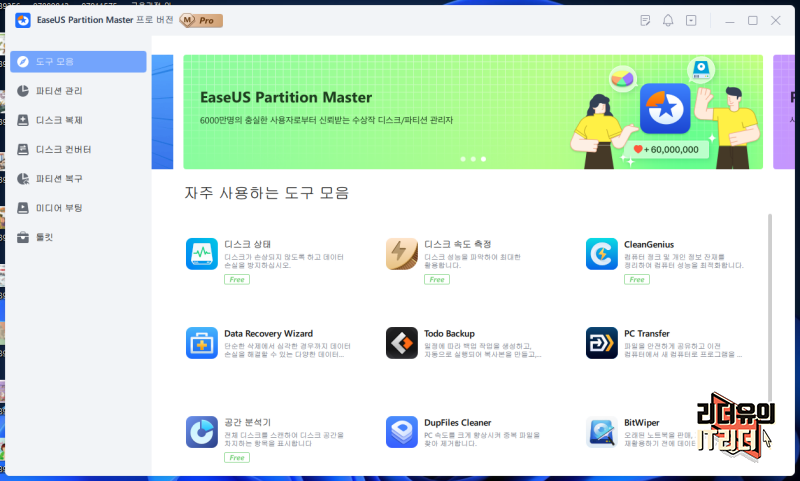Viewport: 800px width, 481px height.
Task: Open the feedback note icon in title bar
Action: 645,20
